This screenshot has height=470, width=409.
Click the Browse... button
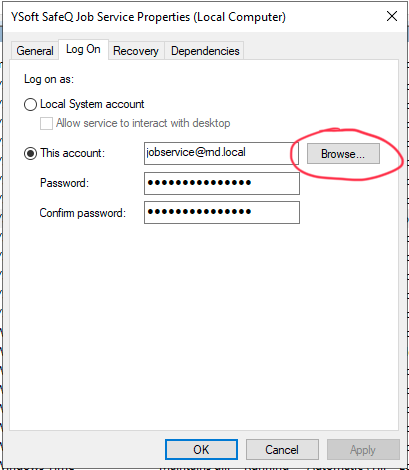point(343,154)
